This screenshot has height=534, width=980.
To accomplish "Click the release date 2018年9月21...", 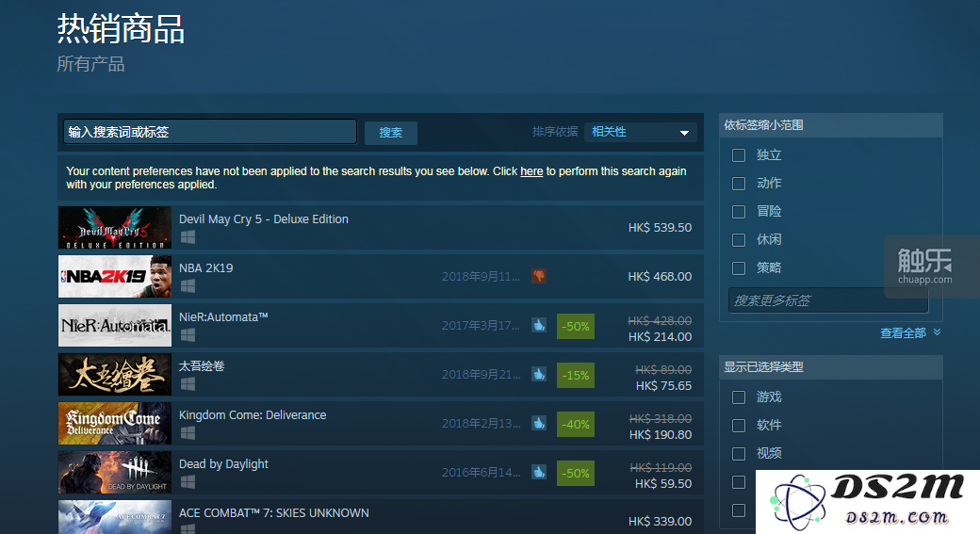I will coord(481,375).
